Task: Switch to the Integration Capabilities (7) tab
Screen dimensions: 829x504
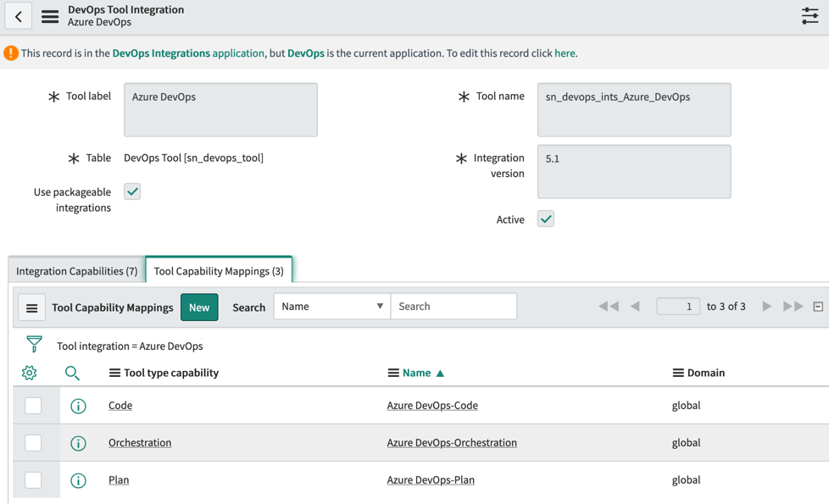Action: pos(76,271)
